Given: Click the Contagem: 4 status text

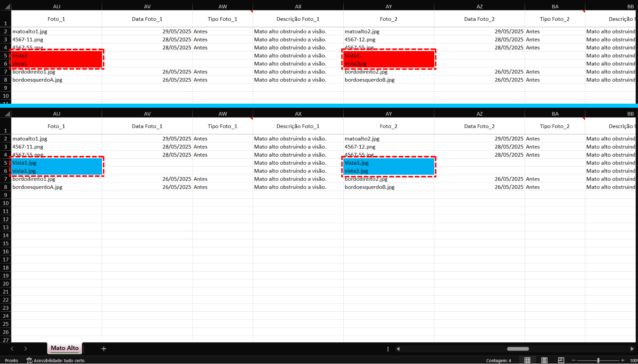Looking at the screenshot, I should click(x=498, y=360).
